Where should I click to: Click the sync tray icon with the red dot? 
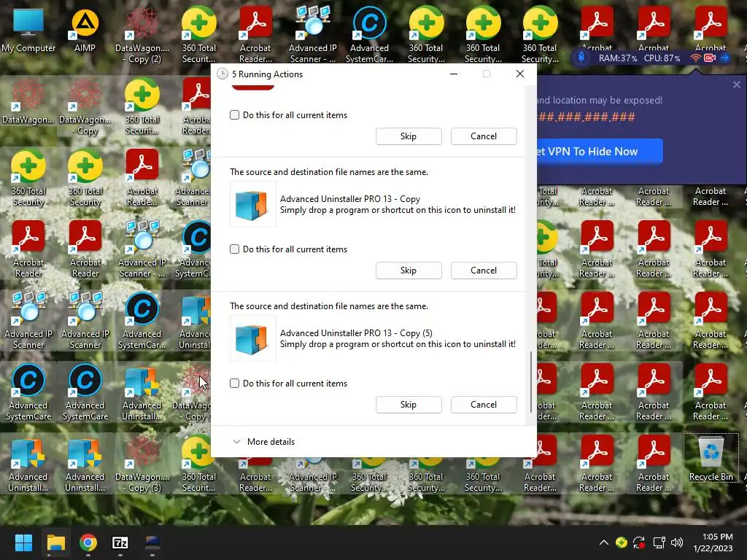(639, 542)
